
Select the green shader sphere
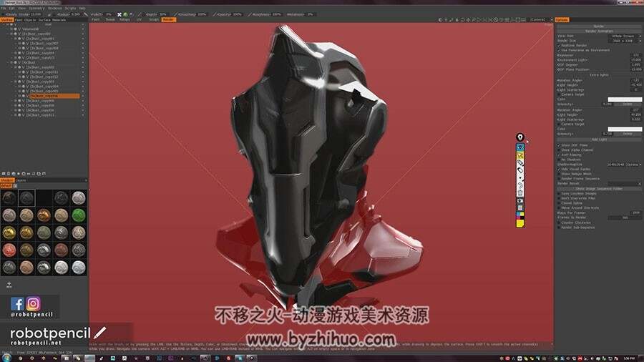[78, 215]
